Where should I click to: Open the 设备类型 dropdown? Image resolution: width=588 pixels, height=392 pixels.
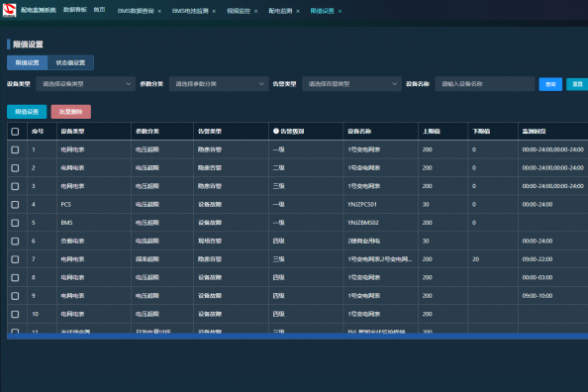[x=86, y=84]
